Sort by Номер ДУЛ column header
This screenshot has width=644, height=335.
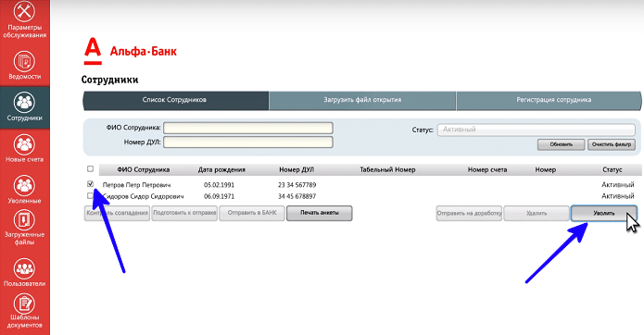tap(297, 169)
